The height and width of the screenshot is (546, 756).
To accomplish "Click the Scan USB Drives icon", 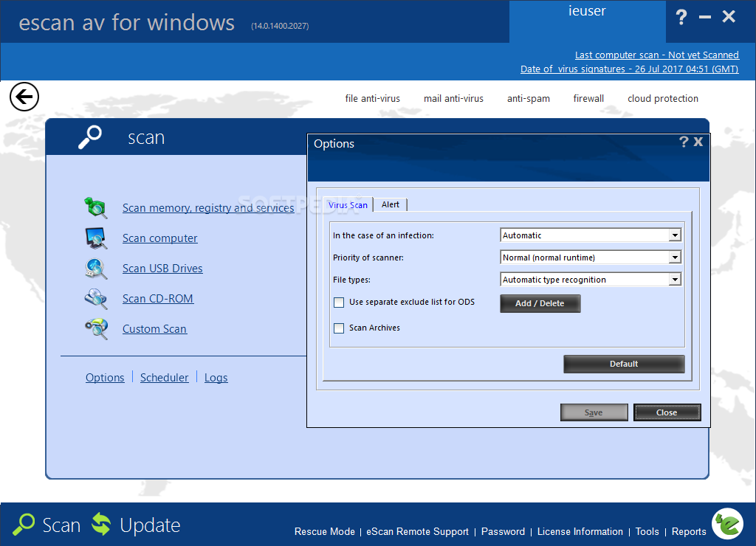I will (x=96, y=269).
